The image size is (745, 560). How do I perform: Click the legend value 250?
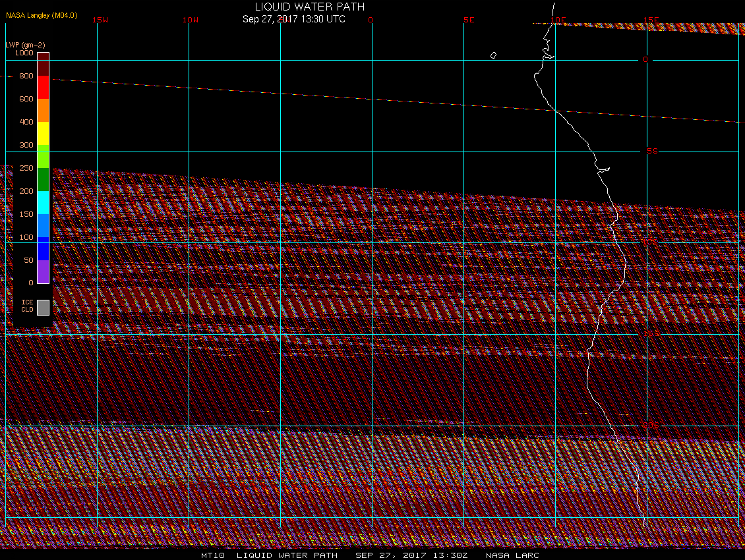click(26, 168)
